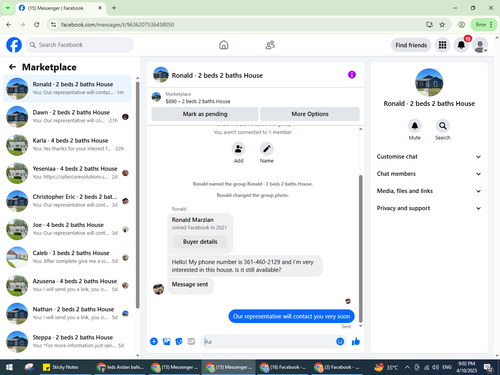Image resolution: width=500 pixels, height=375 pixels.
Task: Open Yeseniaa 4 beds 2 baths conversation
Action: [x=67, y=173]
